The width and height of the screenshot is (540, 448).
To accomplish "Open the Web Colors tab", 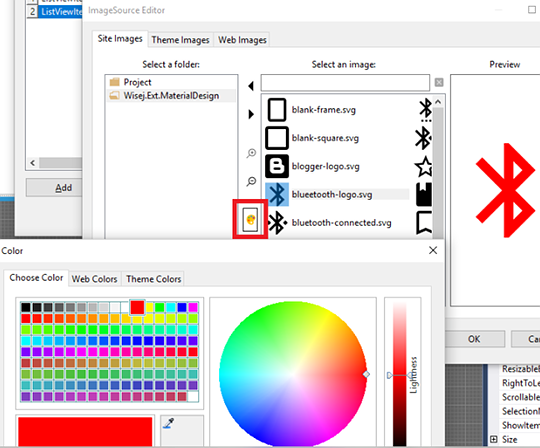I will pos(94,279).
